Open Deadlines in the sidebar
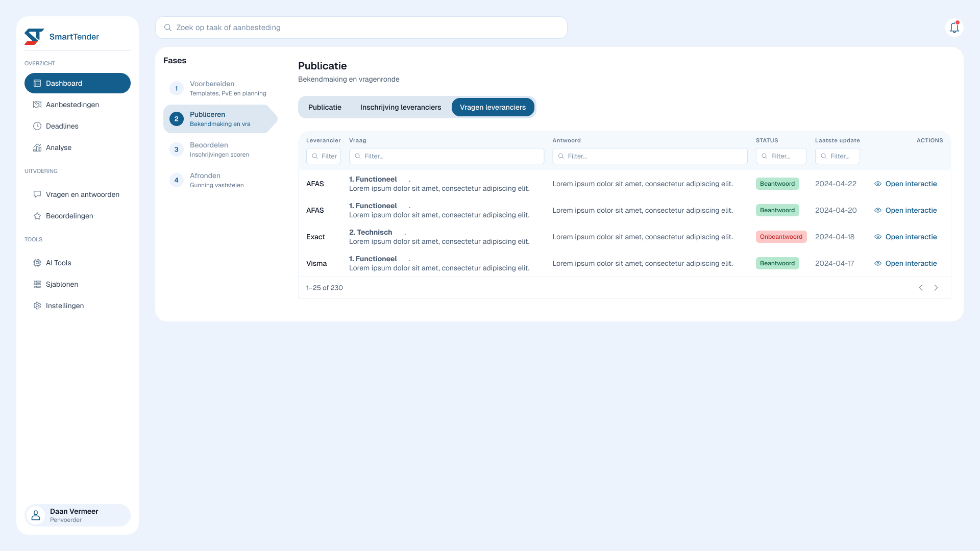Screen dimensions: 980x551 pos(78,126)
